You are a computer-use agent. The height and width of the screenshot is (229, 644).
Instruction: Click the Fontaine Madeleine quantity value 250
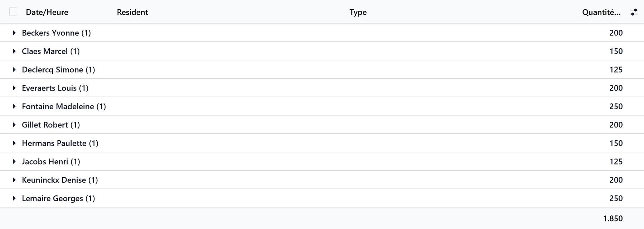(616, 106)
